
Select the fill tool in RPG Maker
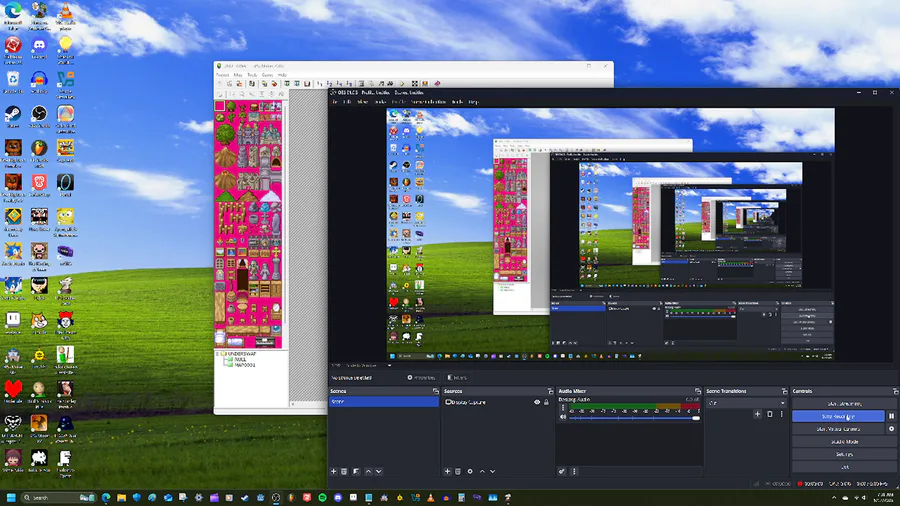pyautogui.click(x=281, y=94)
